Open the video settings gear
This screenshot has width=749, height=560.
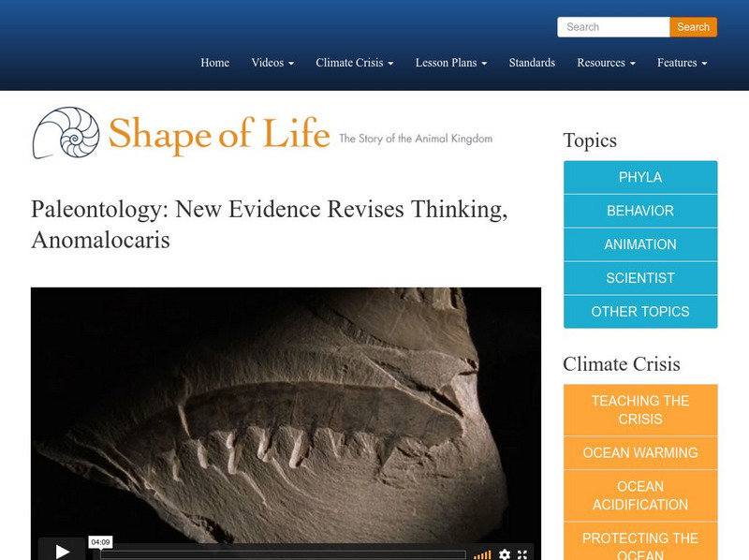(x=504, y=554)
